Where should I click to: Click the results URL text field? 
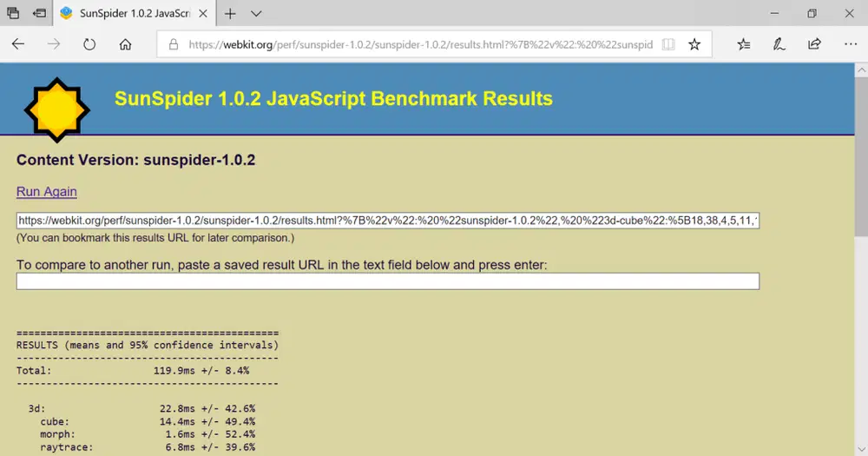387,221
